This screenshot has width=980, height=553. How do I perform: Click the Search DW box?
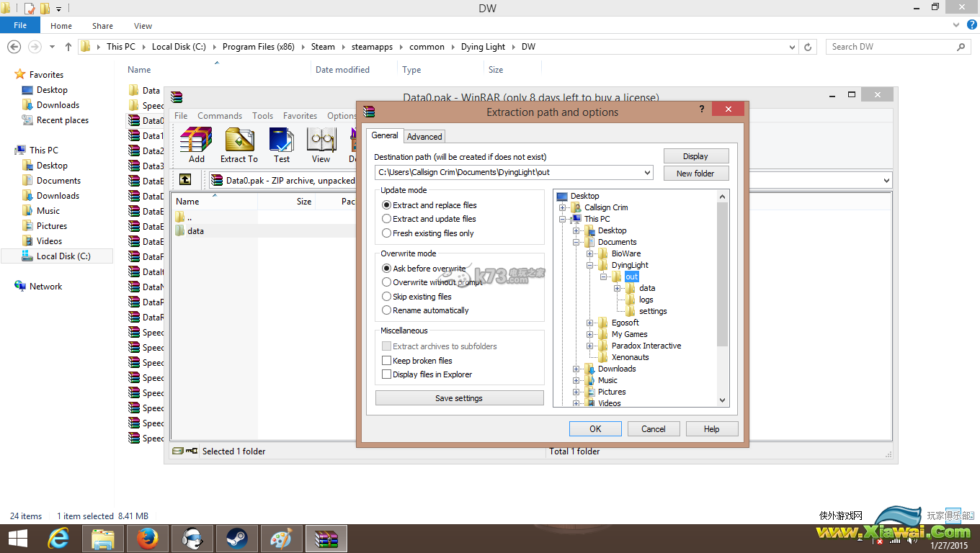(x=898, y=47)
